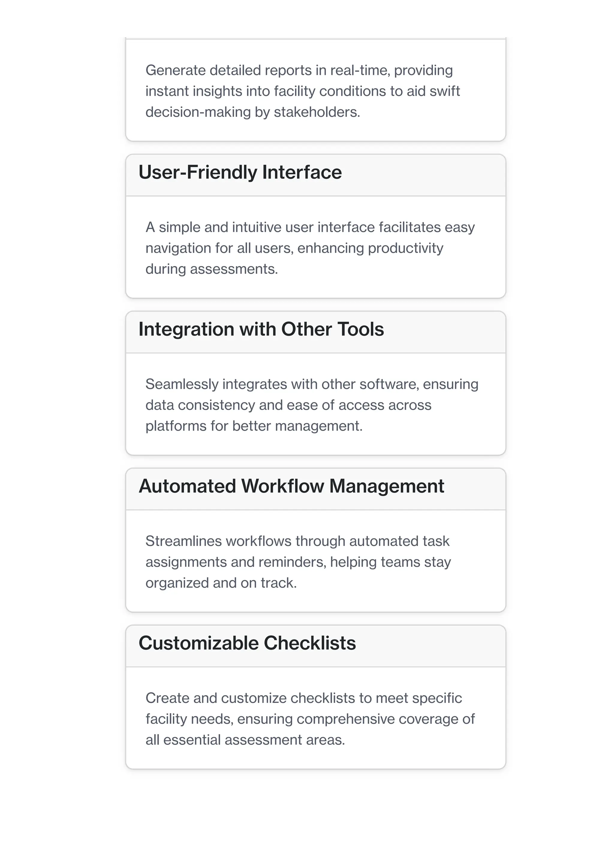Click the 'instant insights into facility conditions' line
The width and height of the screenshot is (614, 868).
pos(303,91)
